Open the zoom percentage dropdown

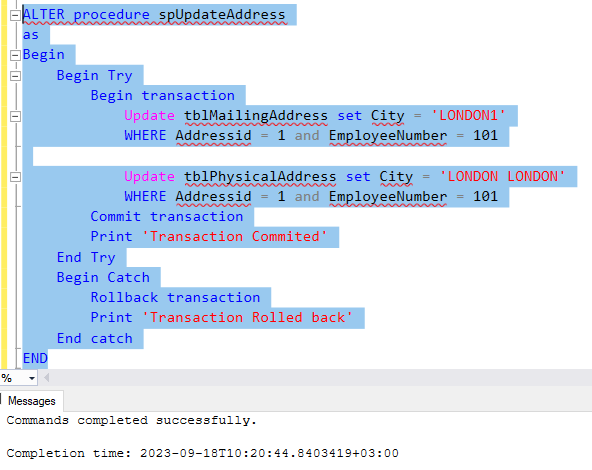click(32, 378)
